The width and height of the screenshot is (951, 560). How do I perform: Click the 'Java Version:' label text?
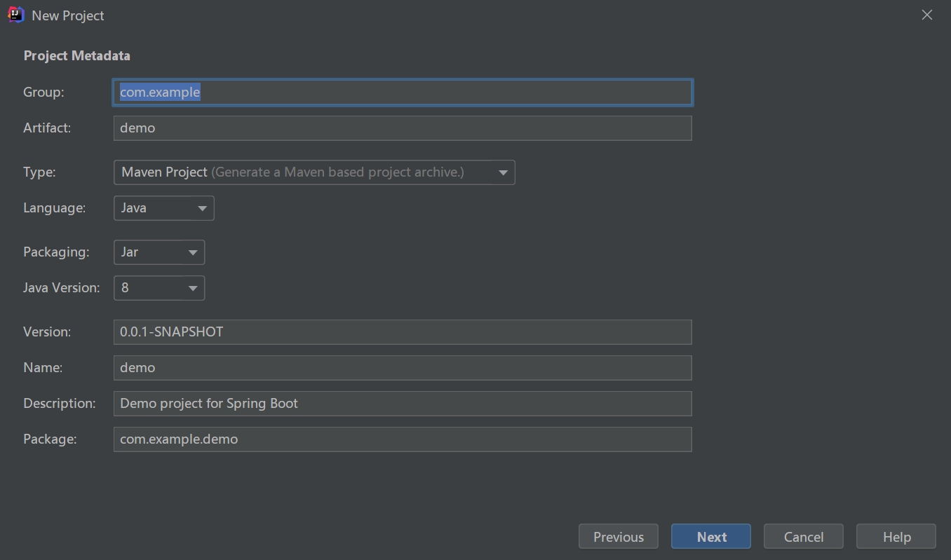[61, 288]
